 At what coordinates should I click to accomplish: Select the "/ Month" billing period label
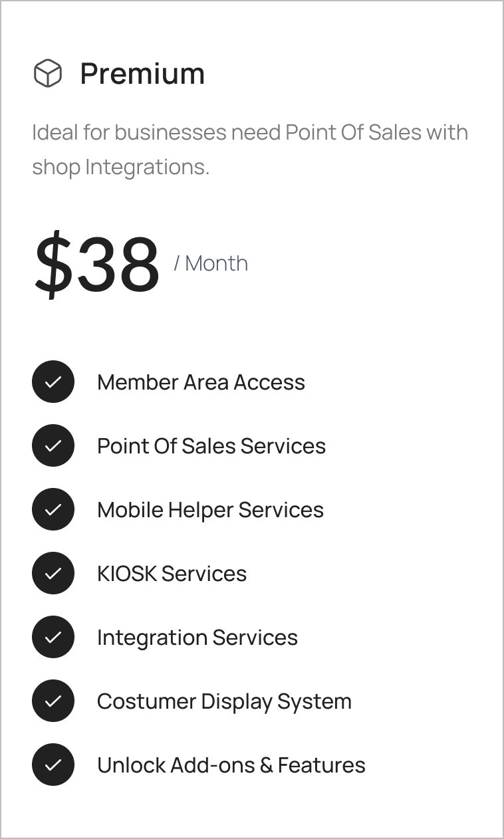[x=211, y=263]
